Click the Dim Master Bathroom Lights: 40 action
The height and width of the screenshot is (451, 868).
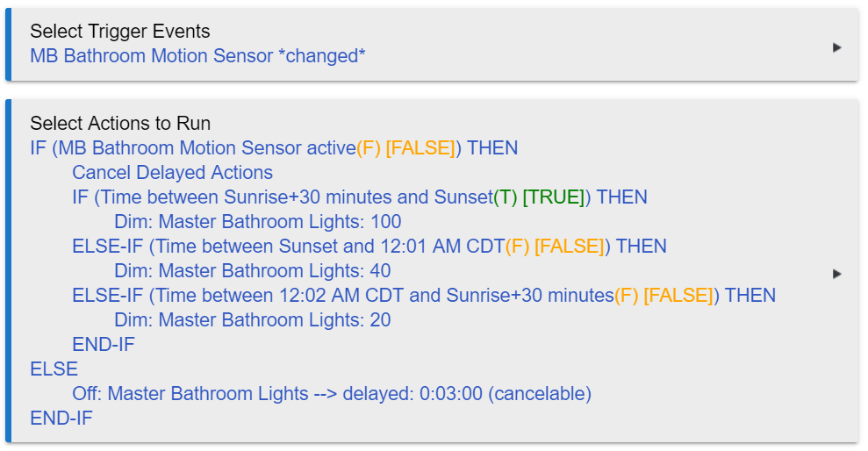tap(253, 271)
